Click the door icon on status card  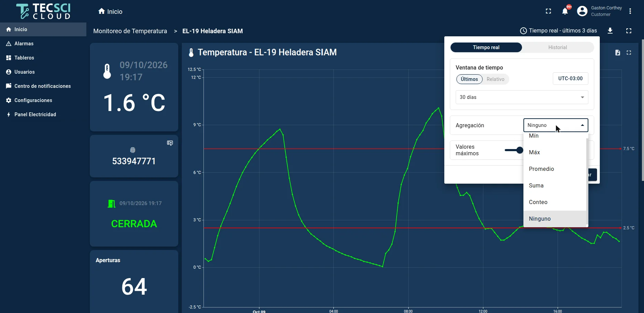tap(112, 204)
